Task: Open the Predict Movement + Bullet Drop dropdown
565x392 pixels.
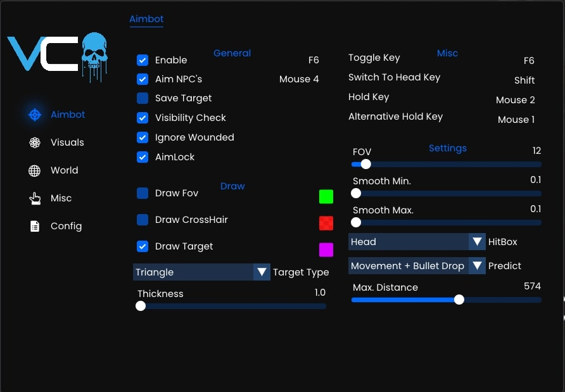Action: (417, 266)
